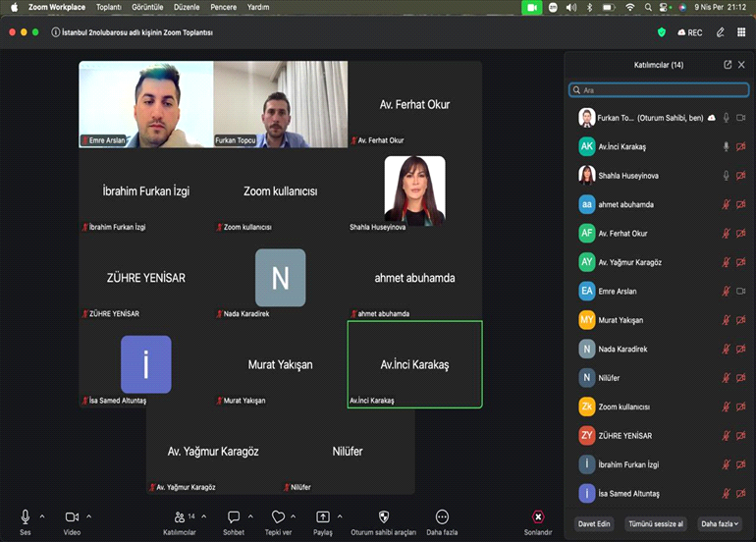Image resolution: width=756 pixels, height=542 pixels.
Task: Select Emre Arslan video tile
Action: (146, 104)
